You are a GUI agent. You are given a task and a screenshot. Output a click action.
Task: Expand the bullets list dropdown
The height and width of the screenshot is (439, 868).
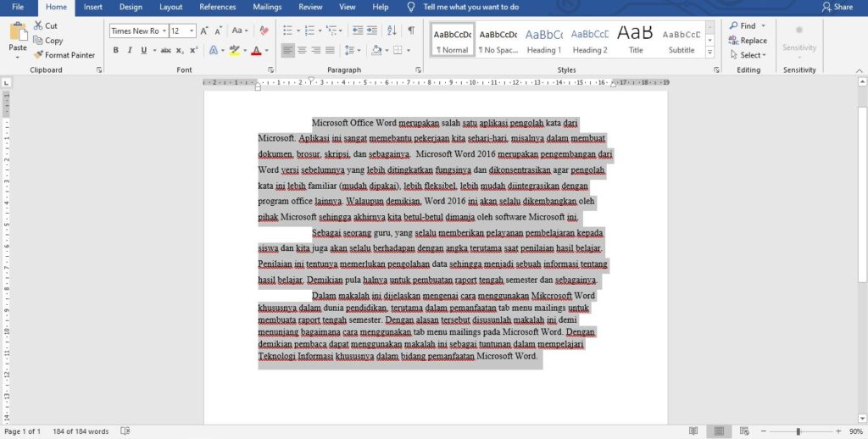[x=298, y=31]
